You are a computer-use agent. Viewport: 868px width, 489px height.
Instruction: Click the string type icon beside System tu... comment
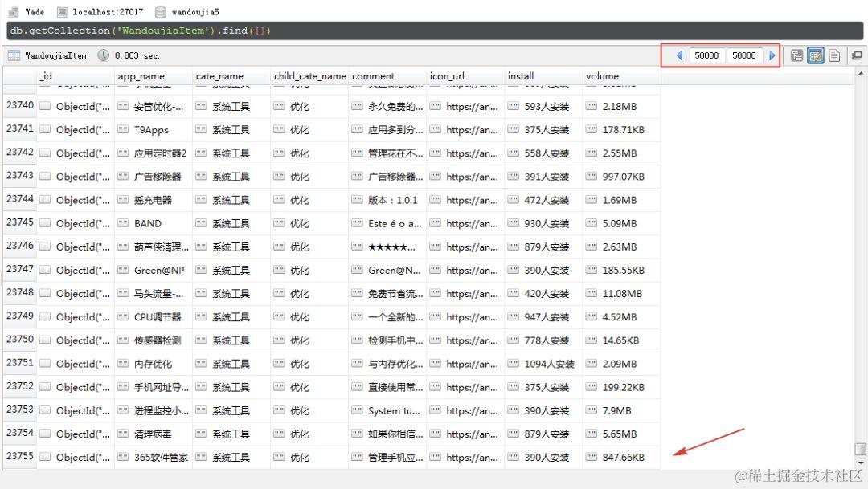click(357, 410)
